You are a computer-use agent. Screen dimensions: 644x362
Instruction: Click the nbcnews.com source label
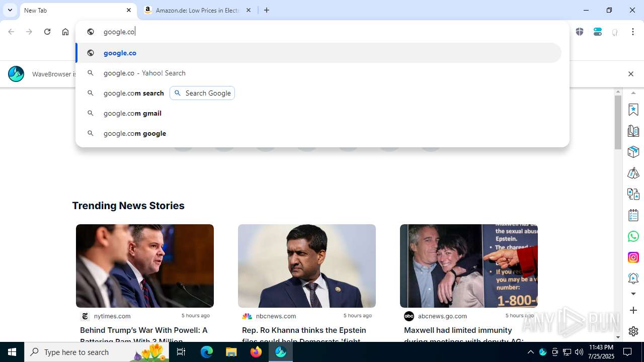(276, 316)
